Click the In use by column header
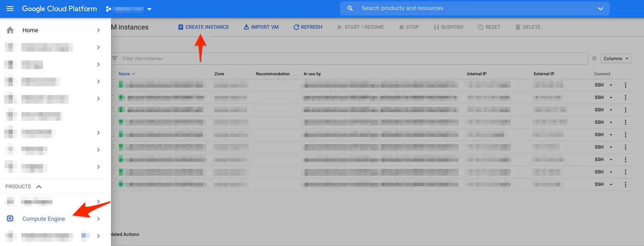 tap(312, 74)
